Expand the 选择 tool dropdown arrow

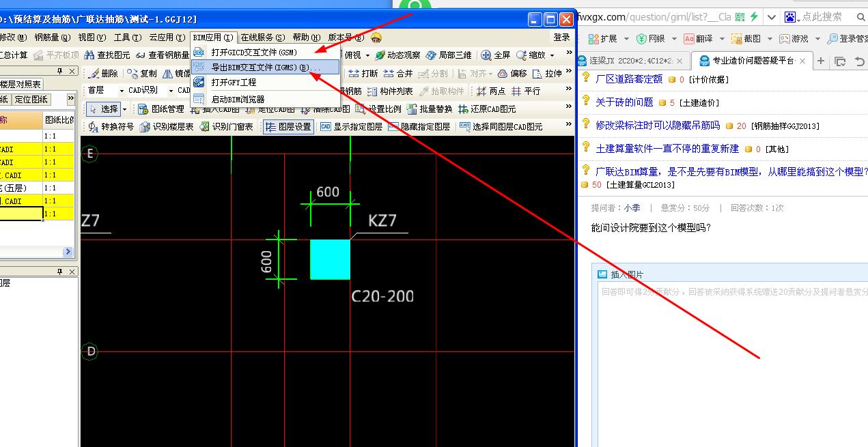tap(124, 109)
